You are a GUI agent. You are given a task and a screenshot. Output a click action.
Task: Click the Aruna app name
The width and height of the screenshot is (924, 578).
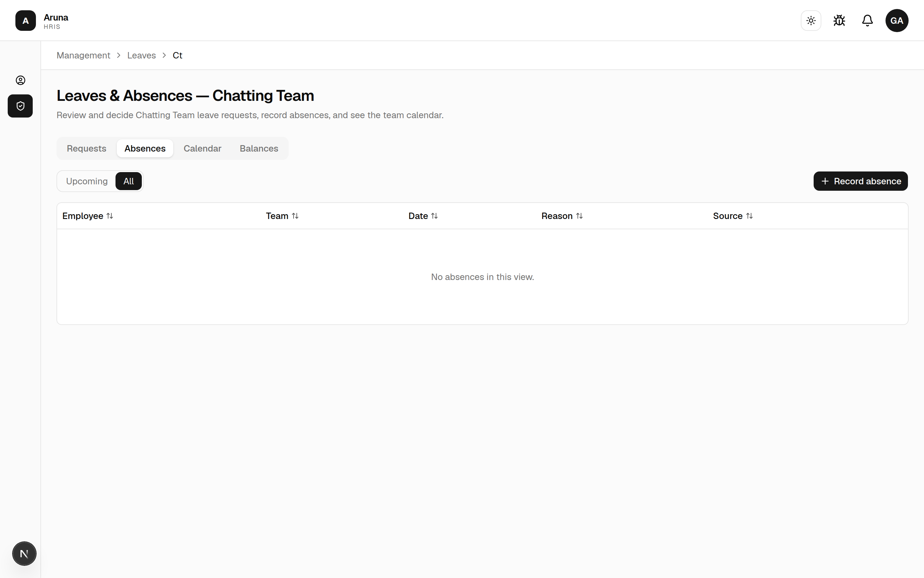[x=56, y=18]
